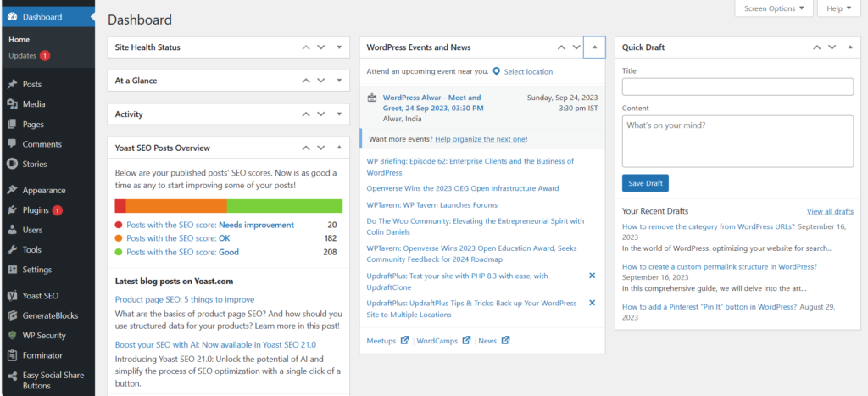Open posts with SEO score OK
The width and height of the screenshot is (868, 396).
click(x=178, y=239)
